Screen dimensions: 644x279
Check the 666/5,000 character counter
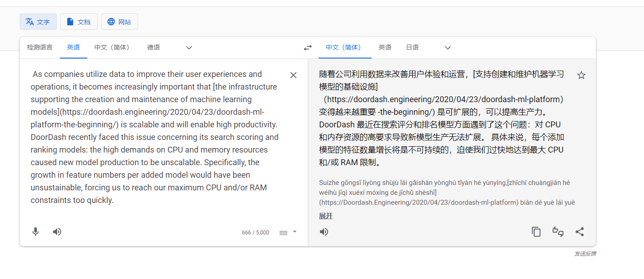coord(255,232)
